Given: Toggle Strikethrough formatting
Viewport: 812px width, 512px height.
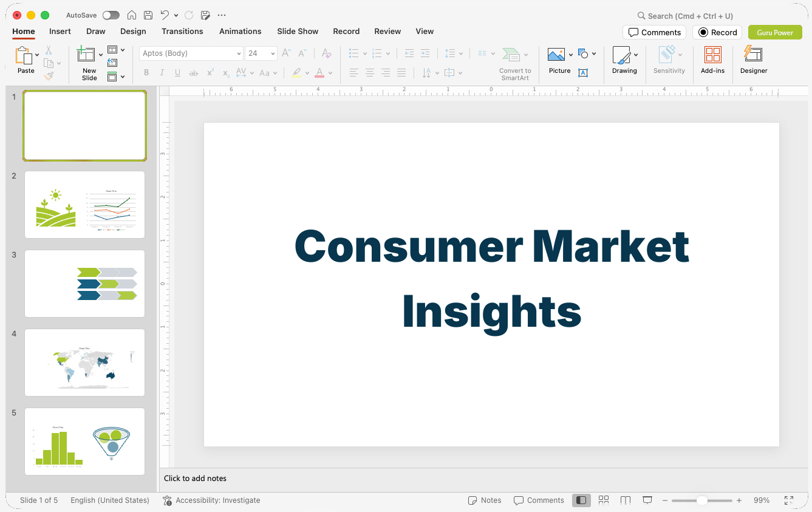Looking at the screenshot, I should point(194,73).
